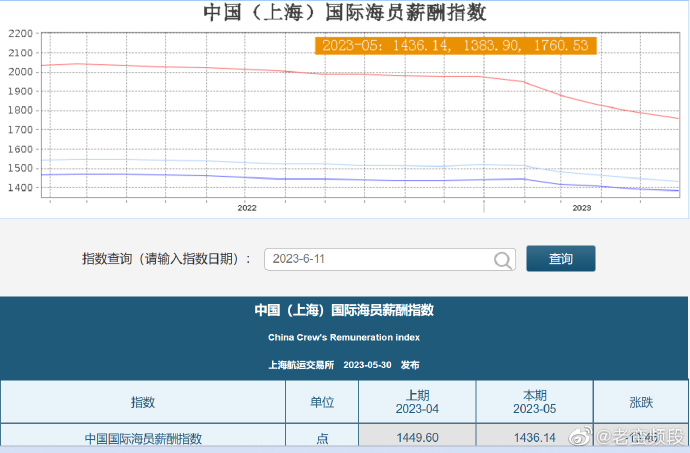690x453 pixels.
Task: Select the 2023 x-axis label
Action: click(581, 208)
